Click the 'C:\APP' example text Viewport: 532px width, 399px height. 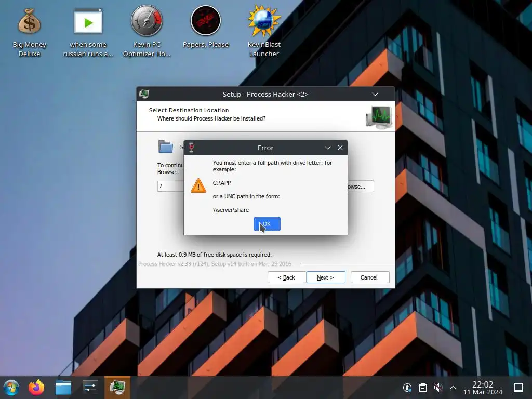[x=222, y=183]
